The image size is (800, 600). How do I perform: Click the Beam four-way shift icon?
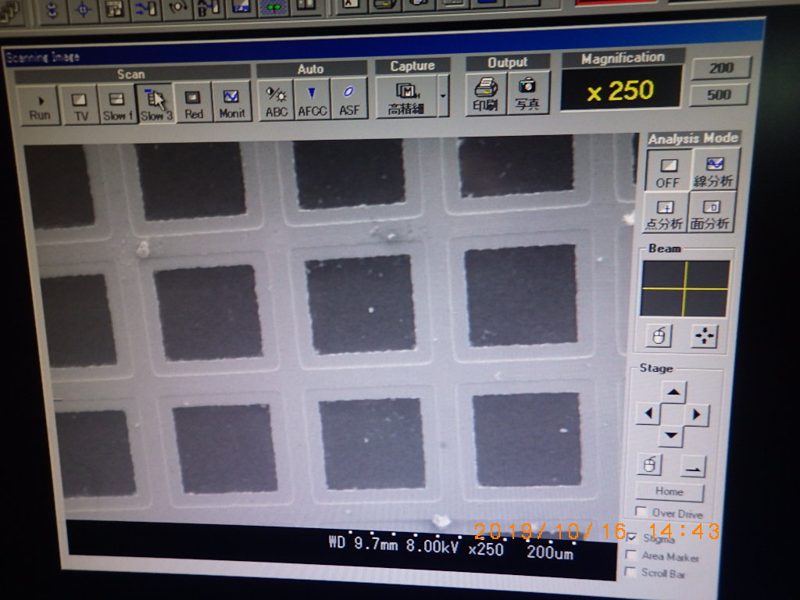pos(704,336)
